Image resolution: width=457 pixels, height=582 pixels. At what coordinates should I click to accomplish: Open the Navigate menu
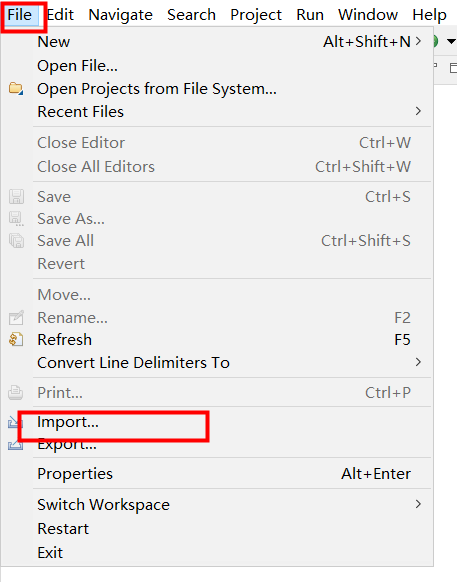[x=120, y=15]
